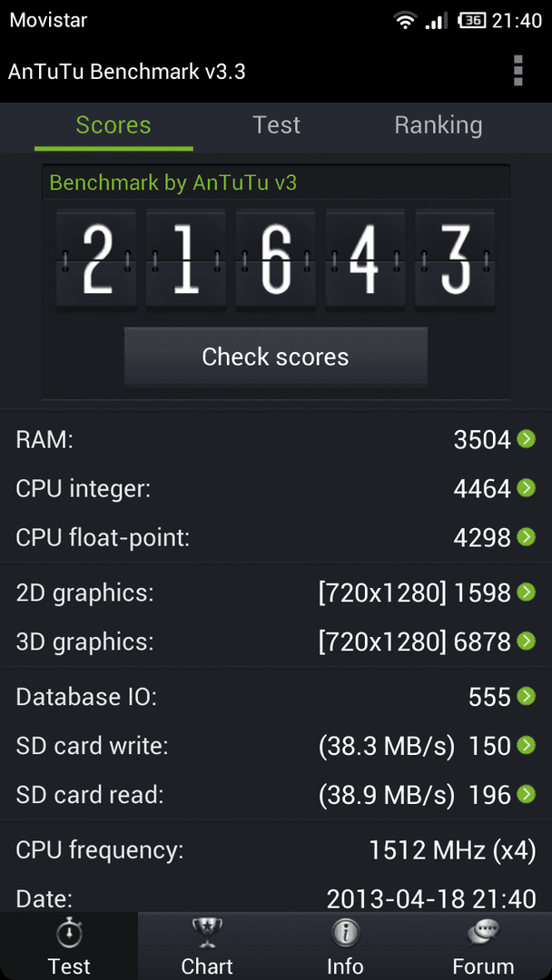Expand Database IO score arrow
The height and width of the screenshot is (980, 552).
coord(527,696)
